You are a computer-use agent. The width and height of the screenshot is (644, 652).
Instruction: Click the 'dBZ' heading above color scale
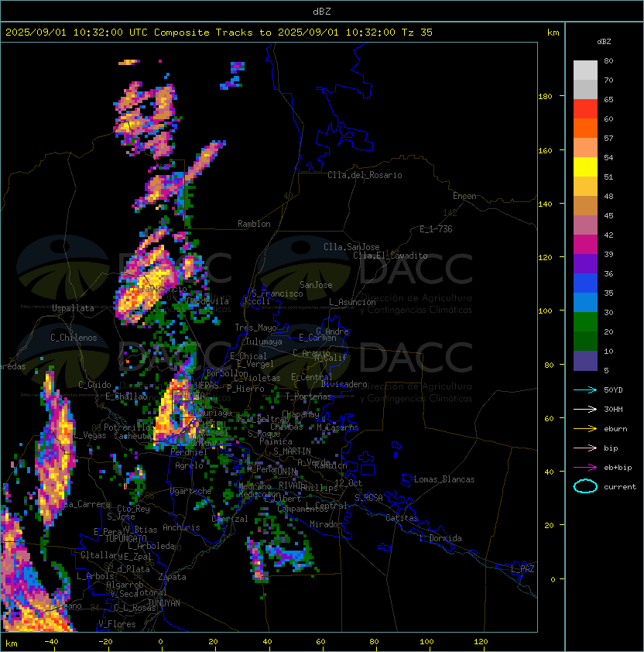(x=604, y=42)
